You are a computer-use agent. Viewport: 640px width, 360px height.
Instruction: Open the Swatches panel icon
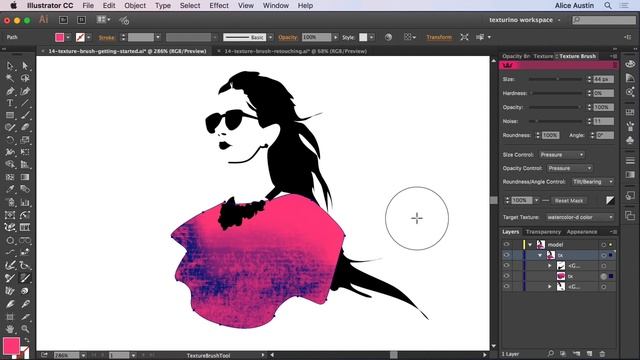click(x=630, y=112)
